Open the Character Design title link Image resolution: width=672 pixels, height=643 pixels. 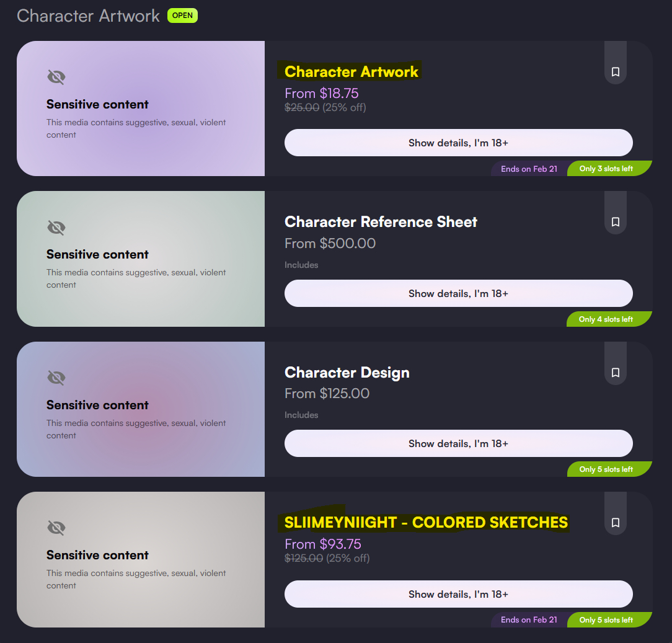[x=347, y=373]
